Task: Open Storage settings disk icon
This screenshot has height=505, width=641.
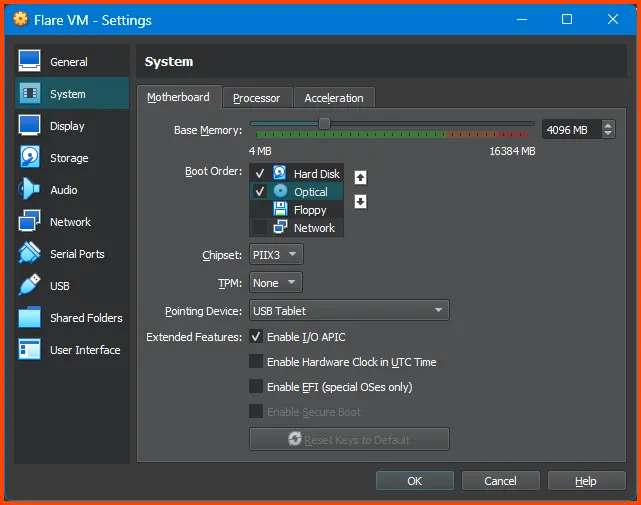Action: (29, 157)
